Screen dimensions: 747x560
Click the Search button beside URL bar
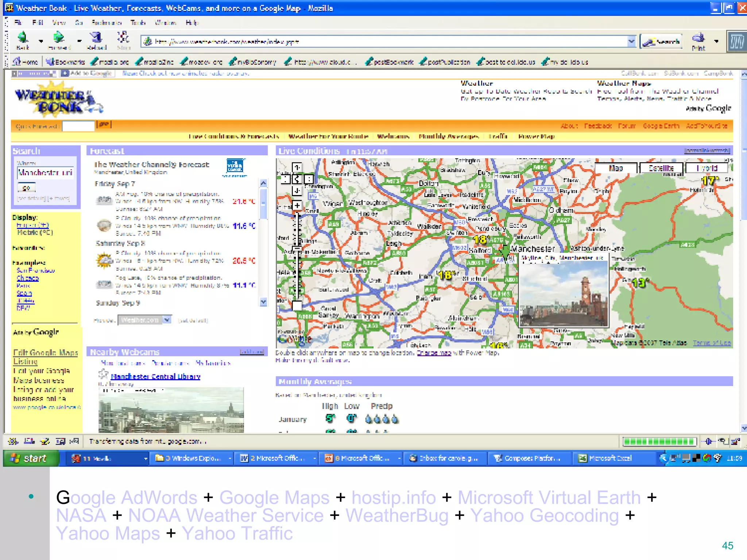click(x=662, y=42)
